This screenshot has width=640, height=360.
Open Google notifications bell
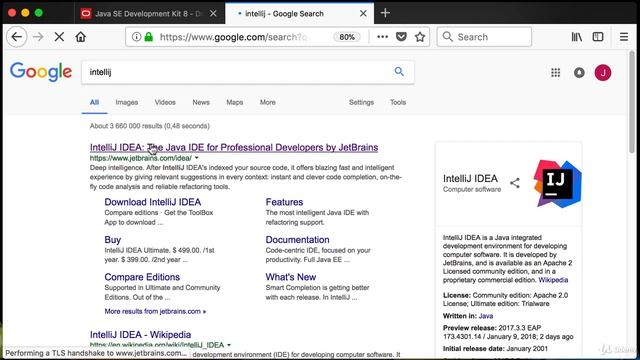579,73
